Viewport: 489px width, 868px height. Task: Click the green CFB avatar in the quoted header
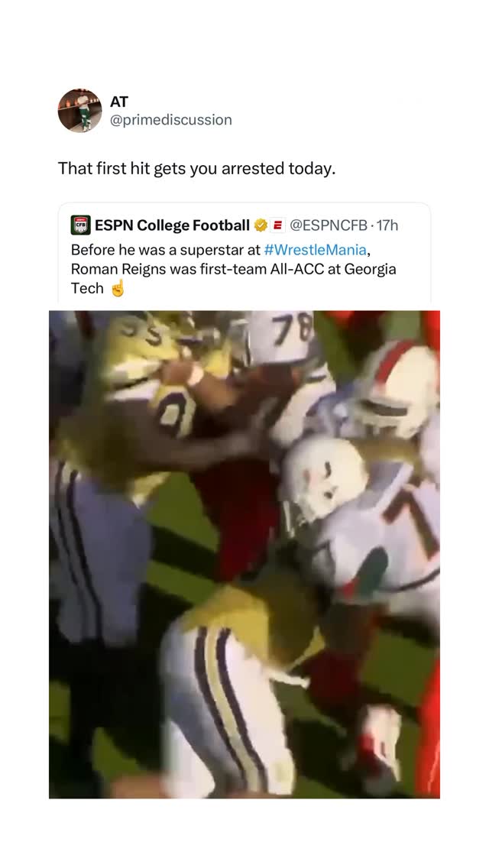(80, 225)
